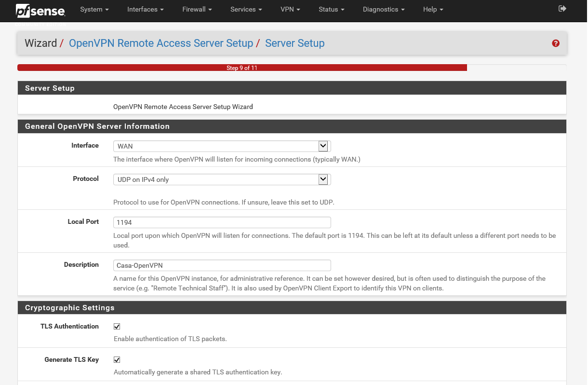Click the Server Setup breadcrumb link

295,43
